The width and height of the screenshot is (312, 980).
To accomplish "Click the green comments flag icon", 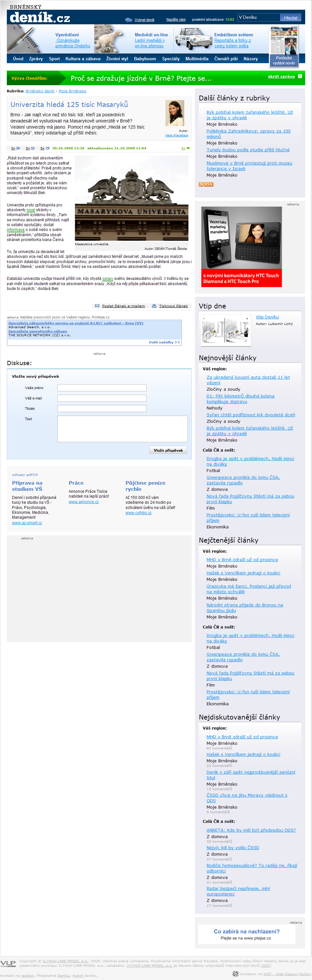I will 188,148.
